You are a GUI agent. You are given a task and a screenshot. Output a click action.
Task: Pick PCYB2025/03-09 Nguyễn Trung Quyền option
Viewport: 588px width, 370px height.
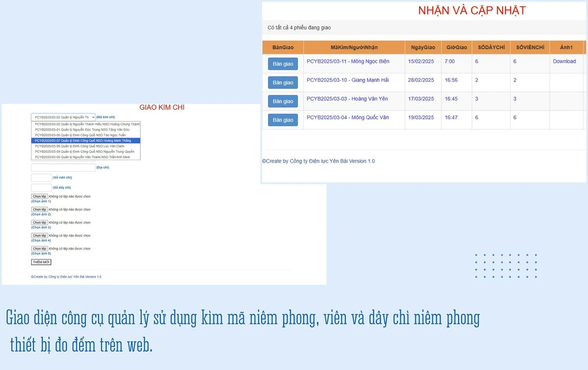point(86,152)
